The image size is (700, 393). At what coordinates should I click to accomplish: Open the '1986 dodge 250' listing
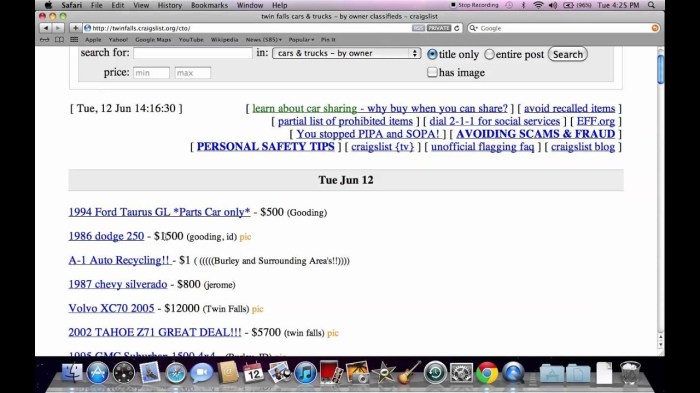pyautogui.click(x=106, y=236)
